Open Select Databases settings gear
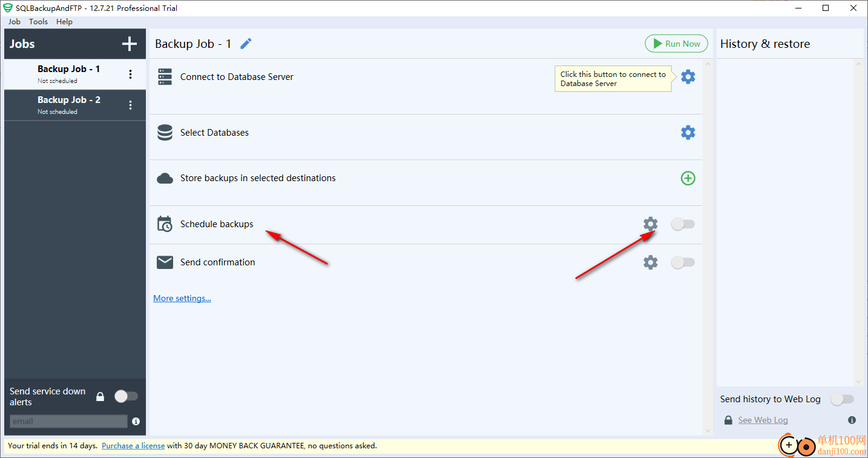The height and width of the screenshot is (458, 868). (x=688, y=133)
